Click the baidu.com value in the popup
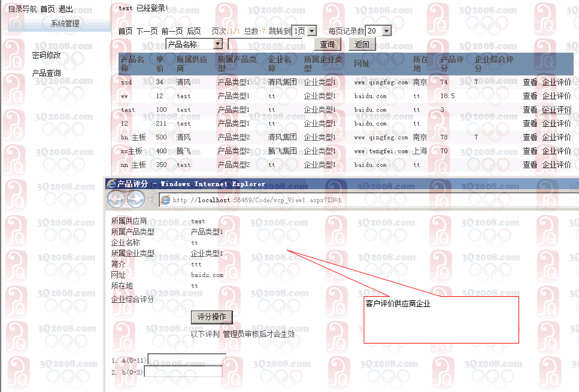579x392 pixels. pos(207,275)
